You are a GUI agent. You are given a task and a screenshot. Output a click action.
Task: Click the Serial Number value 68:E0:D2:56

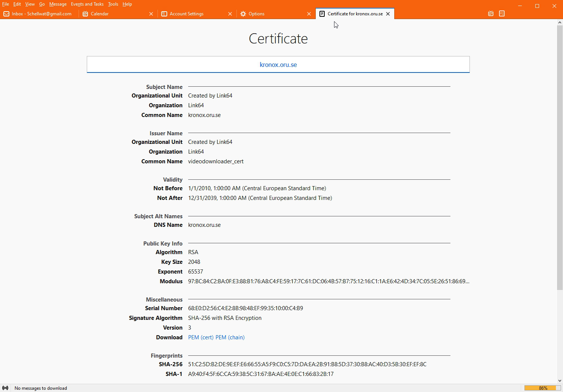coord(245,308)
